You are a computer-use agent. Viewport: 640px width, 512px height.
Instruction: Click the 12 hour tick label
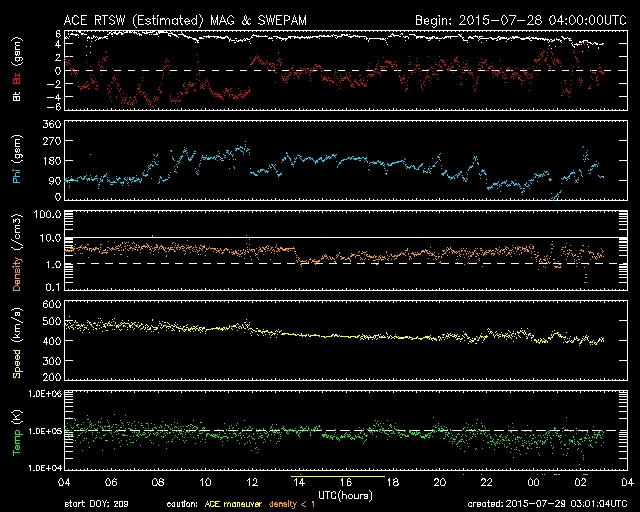click(x=254, y=482)
